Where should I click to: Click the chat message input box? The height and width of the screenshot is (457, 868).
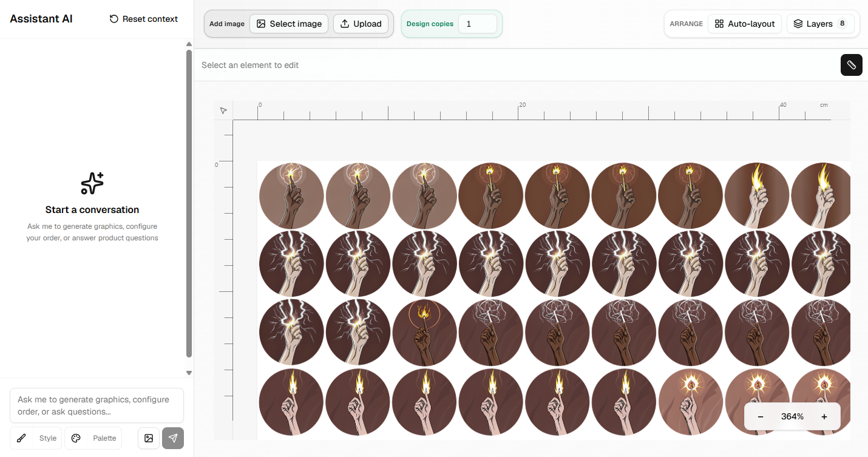pos(97,405)
